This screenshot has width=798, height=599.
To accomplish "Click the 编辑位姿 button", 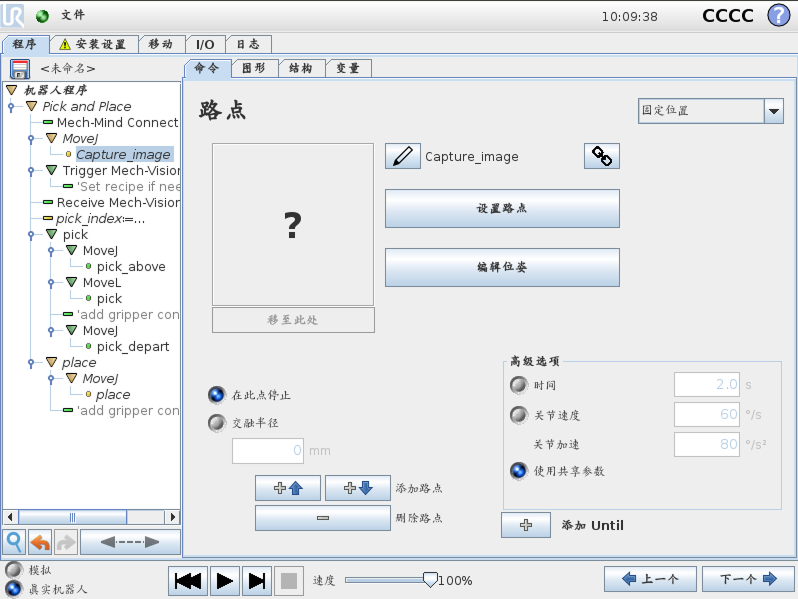I will tap(502, 267).
